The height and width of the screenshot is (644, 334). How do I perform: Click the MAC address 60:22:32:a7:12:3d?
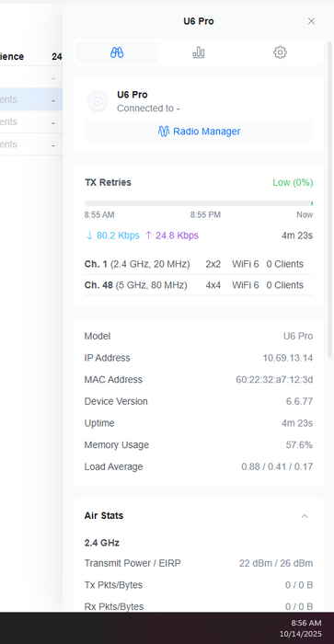point(274,380)
